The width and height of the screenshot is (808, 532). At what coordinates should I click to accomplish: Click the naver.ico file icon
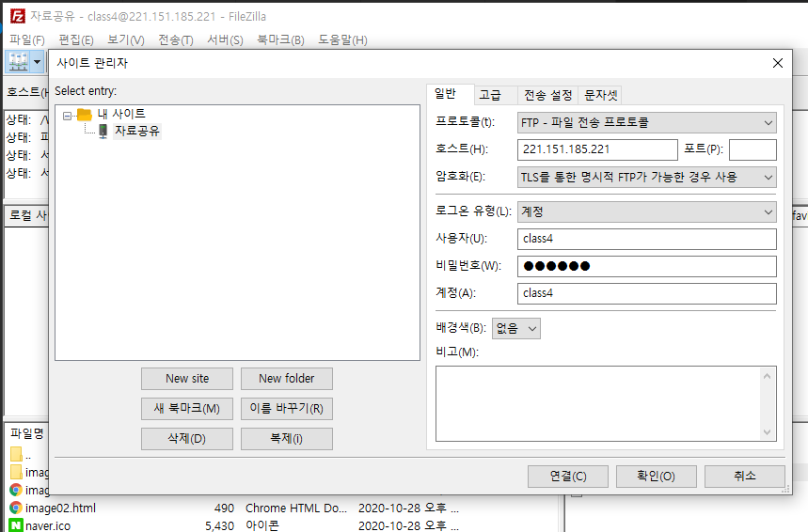(x=16, y=525)
